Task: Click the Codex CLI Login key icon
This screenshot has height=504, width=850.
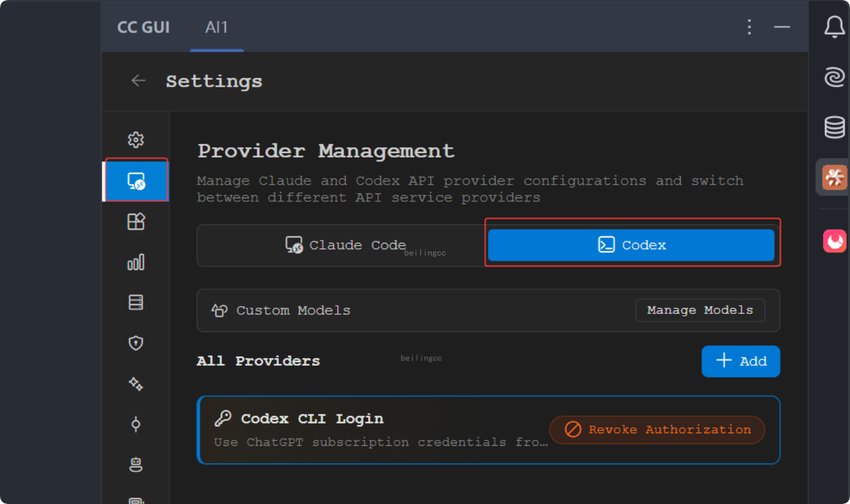Action: click(x=223, y=418)
